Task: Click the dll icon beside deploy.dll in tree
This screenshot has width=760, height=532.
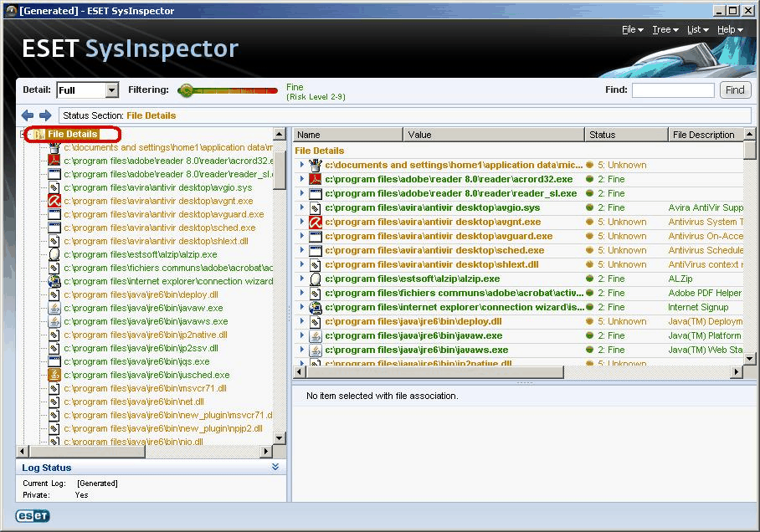Action: point(54,294)
